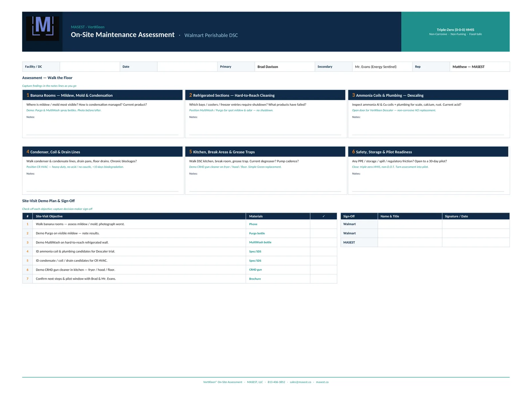
Task: Click the MASEST · VertKleen label in the header
Action: [x=88, y=27]
